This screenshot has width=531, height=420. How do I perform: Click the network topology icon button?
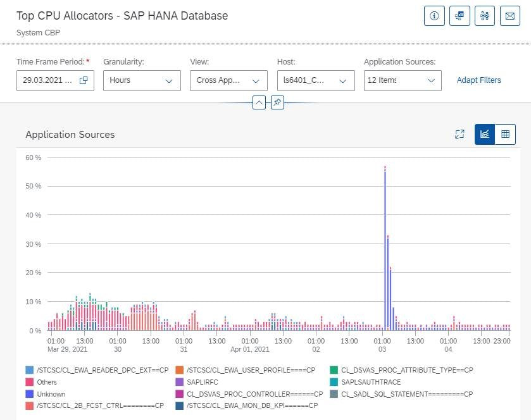485,16
